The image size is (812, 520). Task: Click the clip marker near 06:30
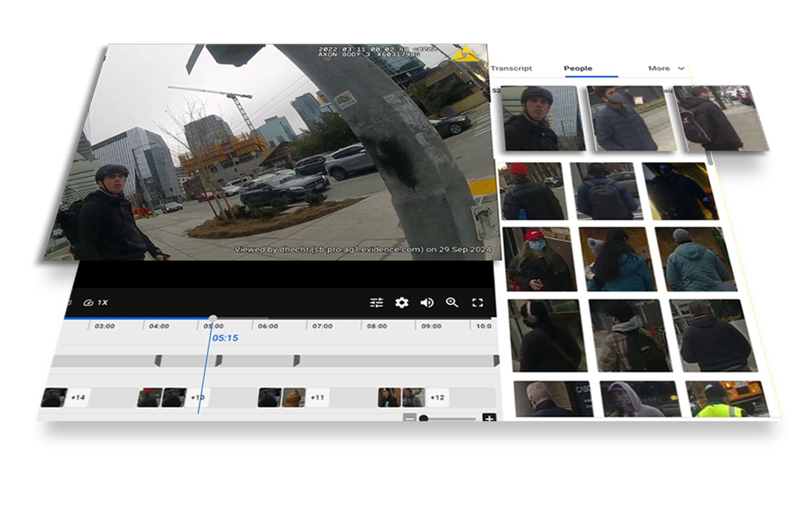[x=296, y=360]
